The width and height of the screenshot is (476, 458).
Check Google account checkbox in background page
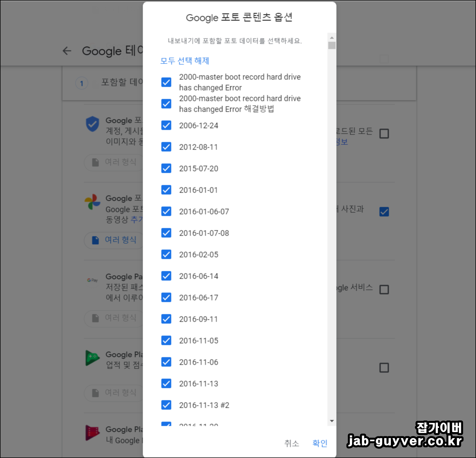click(x=384, y=134)
